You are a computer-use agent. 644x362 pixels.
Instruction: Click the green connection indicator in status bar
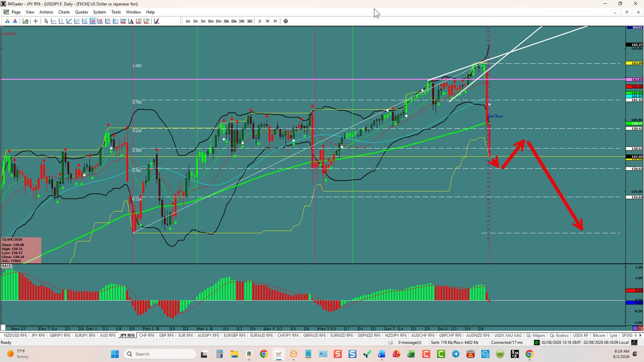click(537, 342)
